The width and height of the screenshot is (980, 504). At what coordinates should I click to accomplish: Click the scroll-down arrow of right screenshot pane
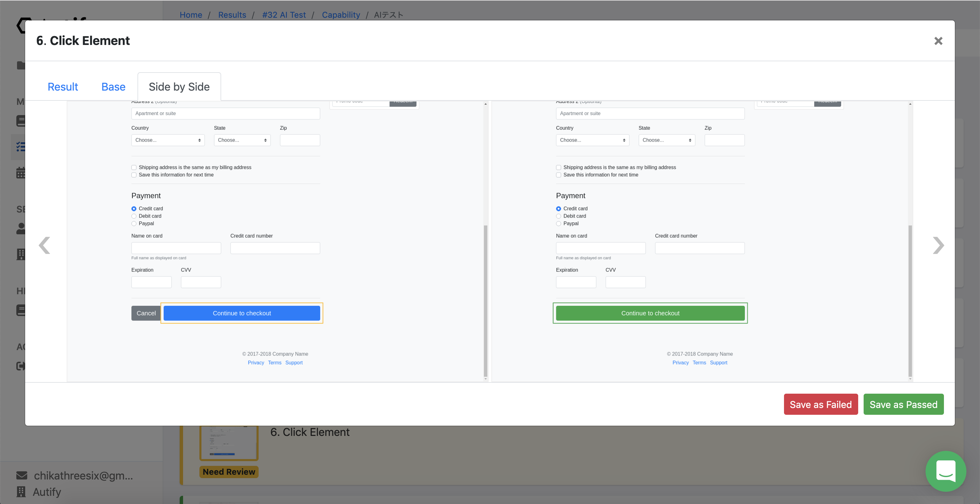click(x=910, y=379)
